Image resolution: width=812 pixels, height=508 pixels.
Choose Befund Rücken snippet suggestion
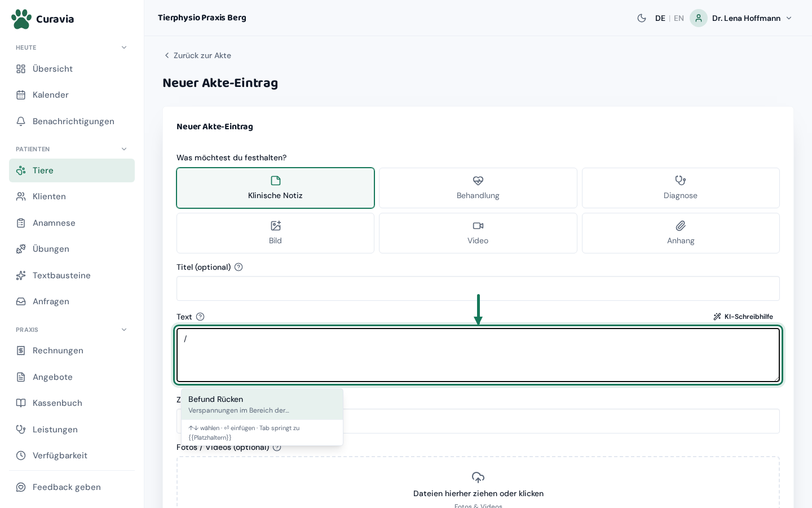tap(262, 404)
